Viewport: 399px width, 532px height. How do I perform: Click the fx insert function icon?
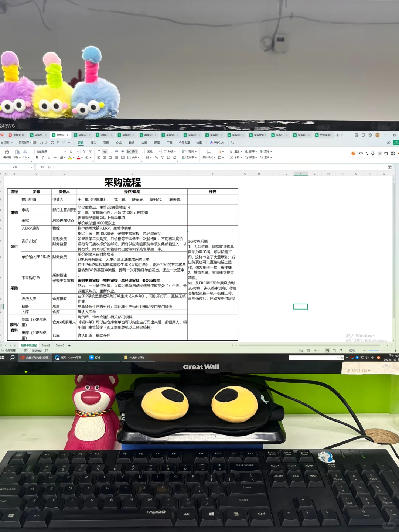pyautogui.click(x=49, y=167)
